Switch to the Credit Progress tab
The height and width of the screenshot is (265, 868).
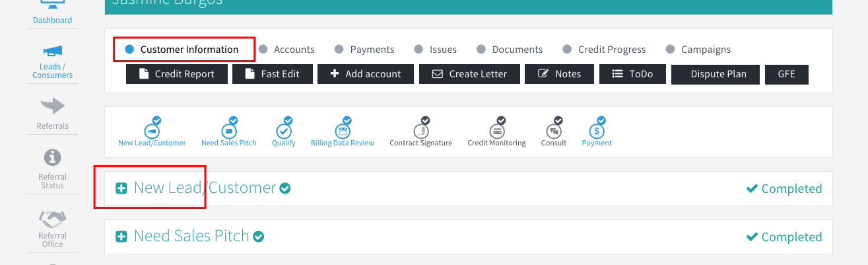click(604, 50)
